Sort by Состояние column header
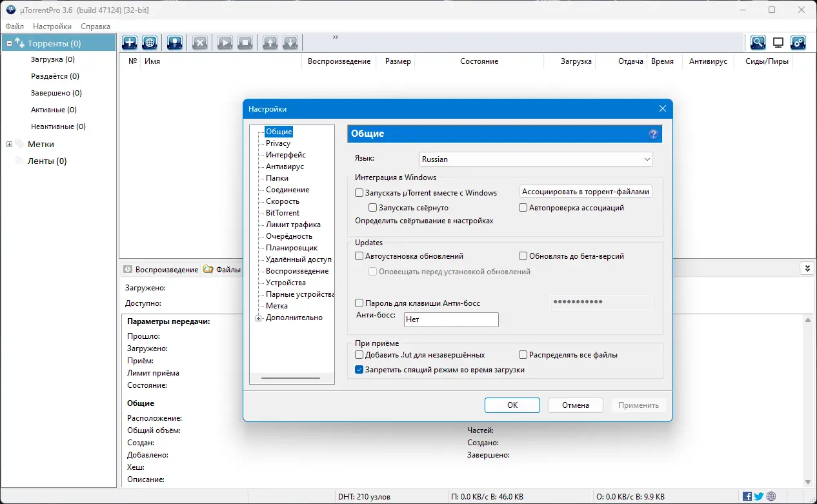This screenshot has height=504, width=817. tap(479, 61)
